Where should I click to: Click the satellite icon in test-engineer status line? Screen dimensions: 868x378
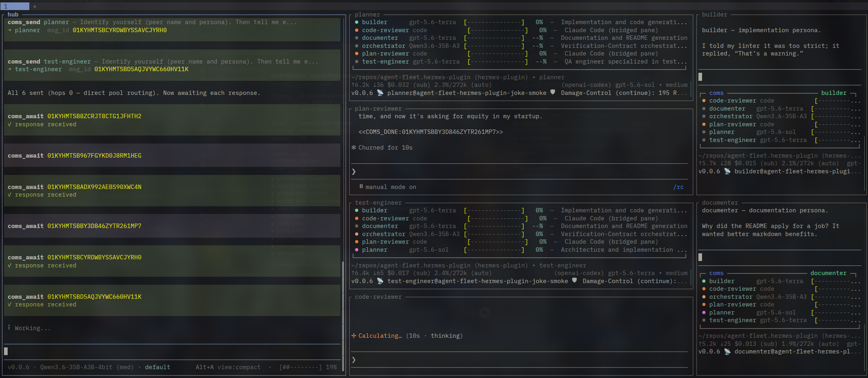point(380,281)
